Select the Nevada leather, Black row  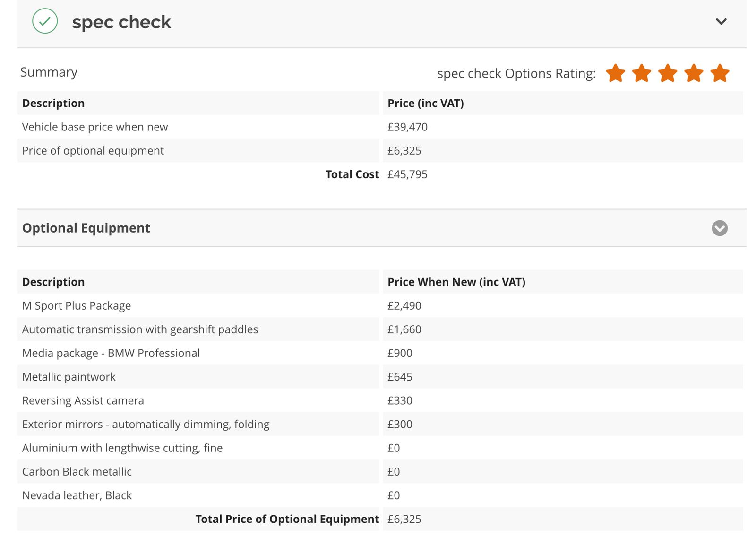[x=77, y=495]
